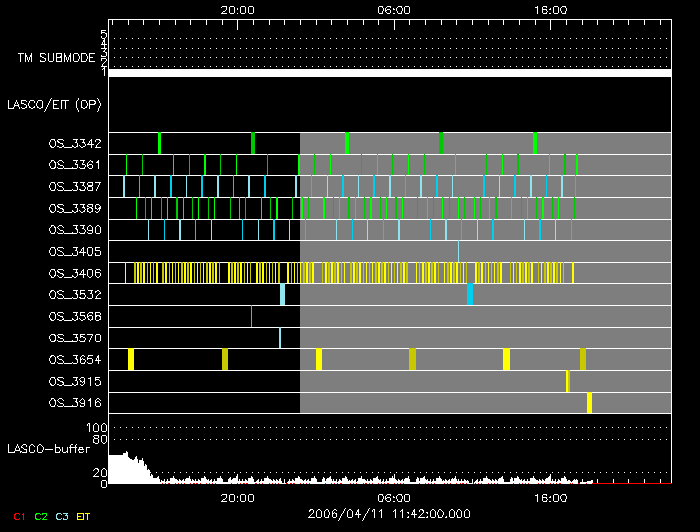Select the OS_3406 row label

pyautogui.click(x=74, y=273)
